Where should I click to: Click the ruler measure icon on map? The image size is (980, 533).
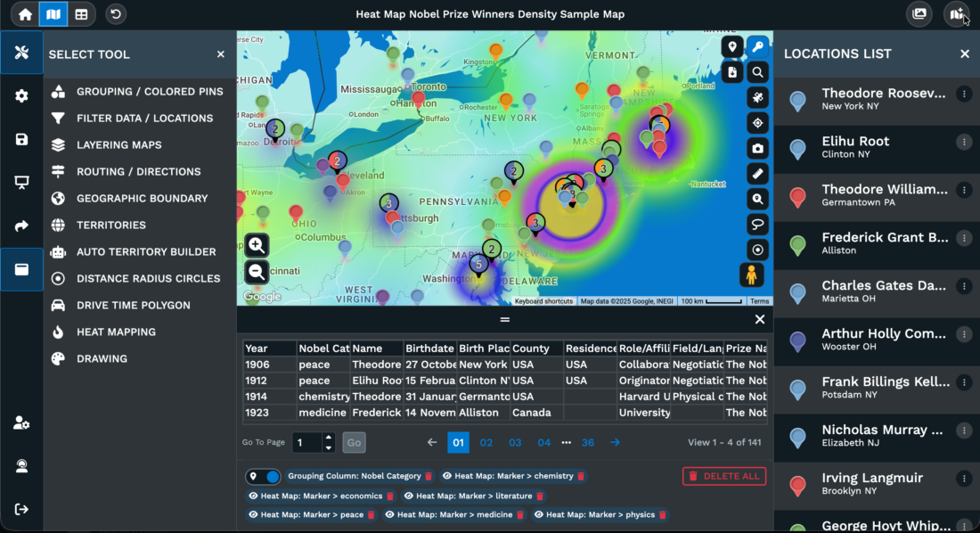[757, 174]
